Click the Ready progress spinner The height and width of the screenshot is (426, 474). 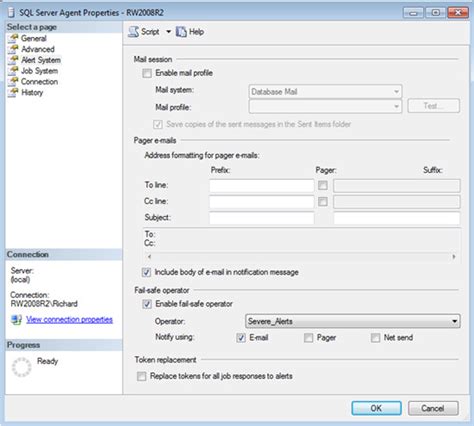pyautogui.click(x=21, y=367)
